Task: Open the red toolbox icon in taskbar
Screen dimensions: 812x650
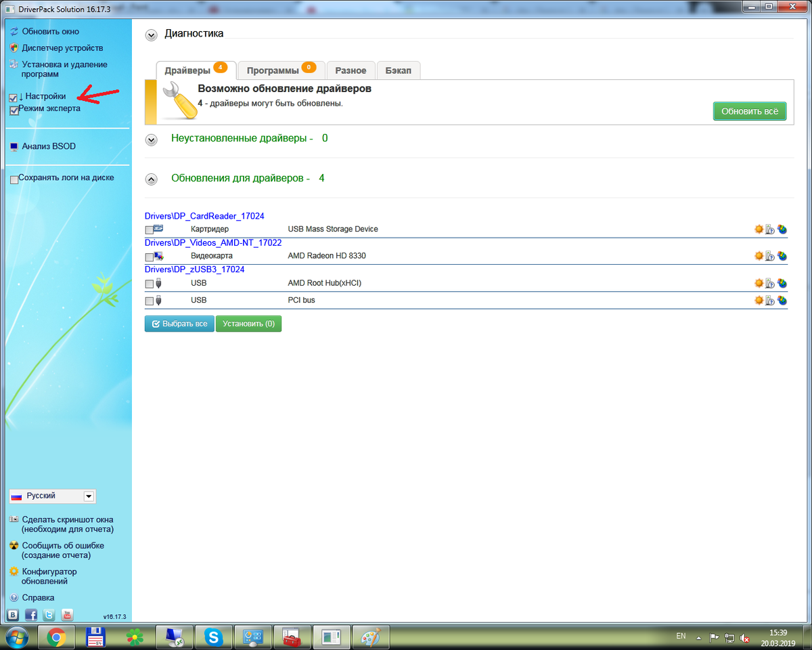Action: point(292,637)
